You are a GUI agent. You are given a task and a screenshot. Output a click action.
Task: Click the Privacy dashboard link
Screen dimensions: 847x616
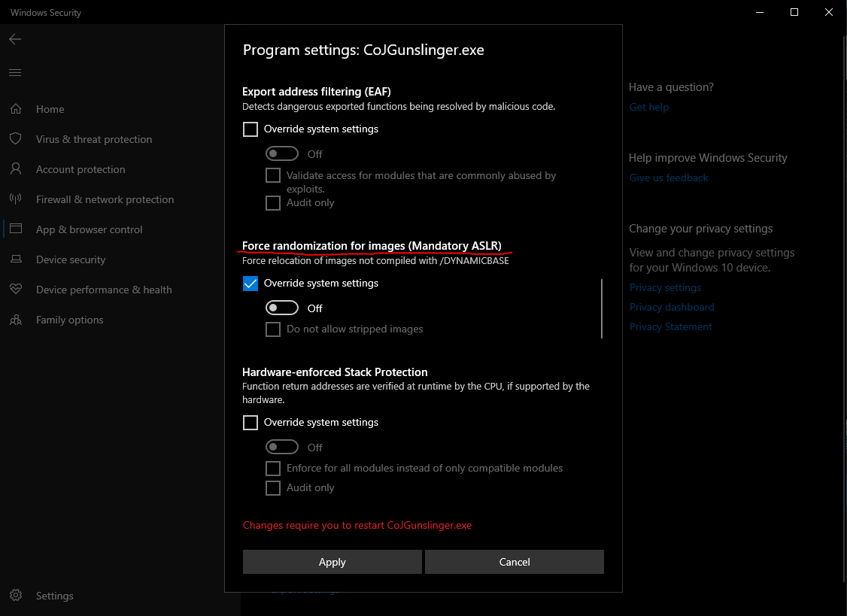671,307
